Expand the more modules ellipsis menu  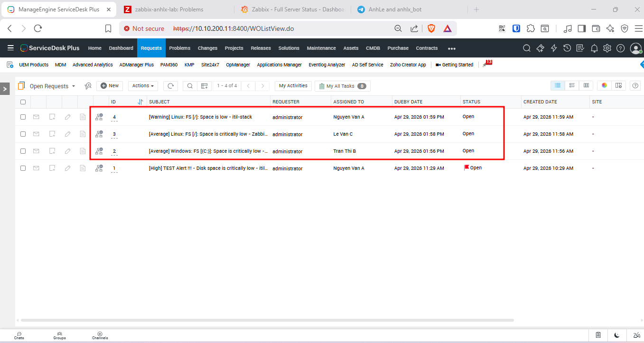click(x=451, y=48)
